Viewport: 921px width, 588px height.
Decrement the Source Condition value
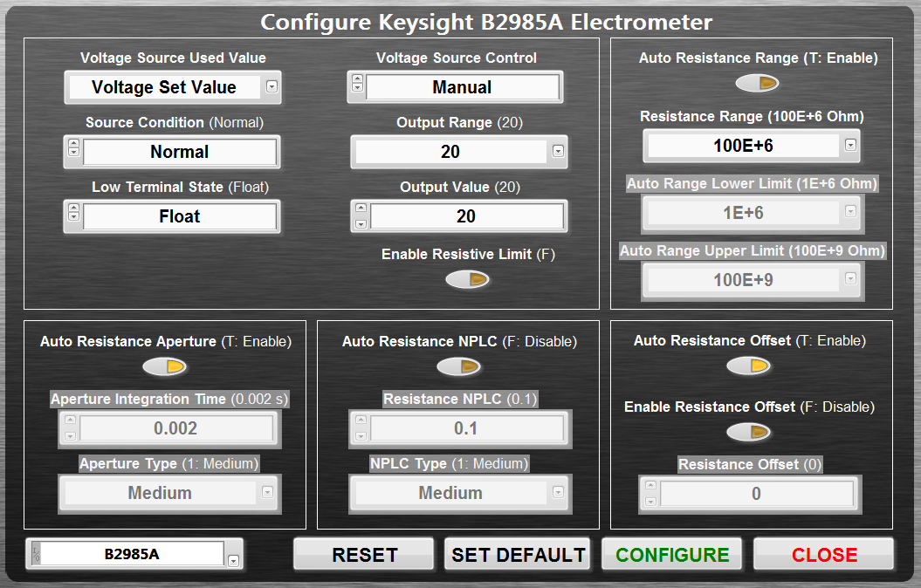[x=73, y=152]
